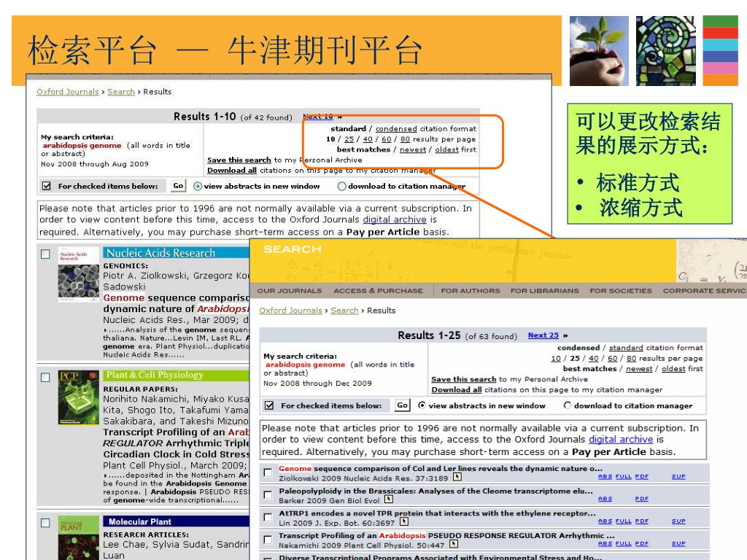Open the OUR JOURNALS menu
This screenshot has height=560, width=747.
pyautogui.click(x=290, y=290)
